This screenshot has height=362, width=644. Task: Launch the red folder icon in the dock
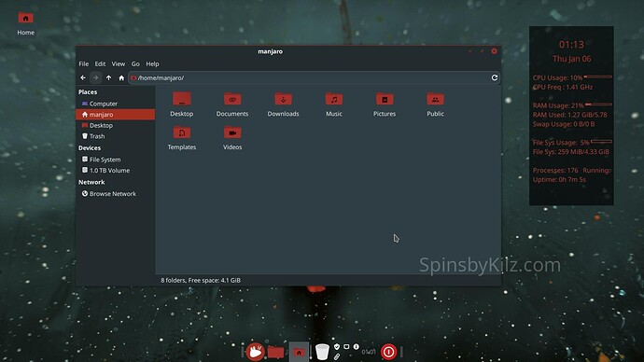[275, 352]
